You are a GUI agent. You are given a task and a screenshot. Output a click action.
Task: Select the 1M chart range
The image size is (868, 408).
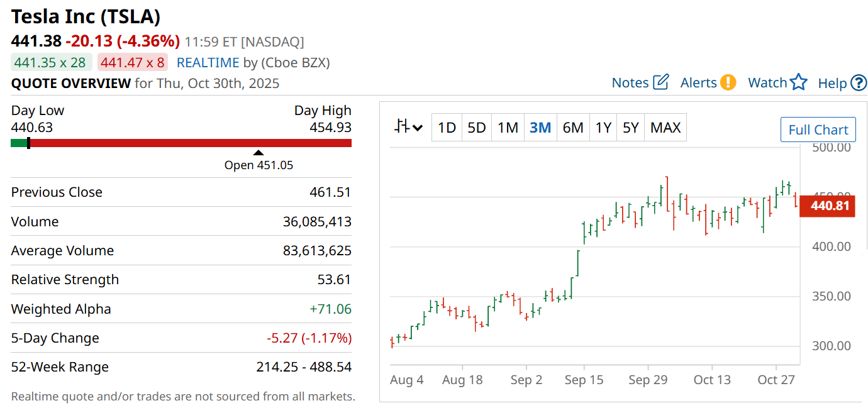point(508,128)
